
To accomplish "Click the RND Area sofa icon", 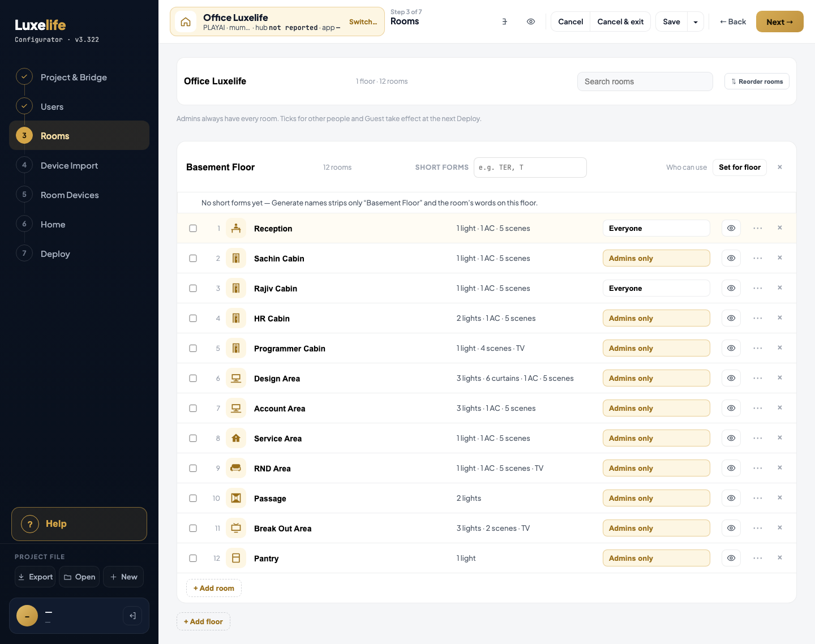I will 236,468.
